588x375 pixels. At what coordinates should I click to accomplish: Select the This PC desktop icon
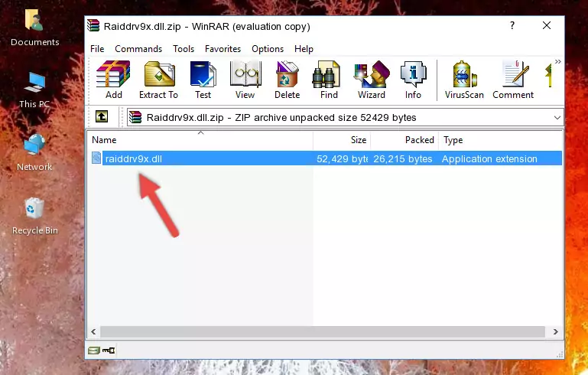(34, 90)
